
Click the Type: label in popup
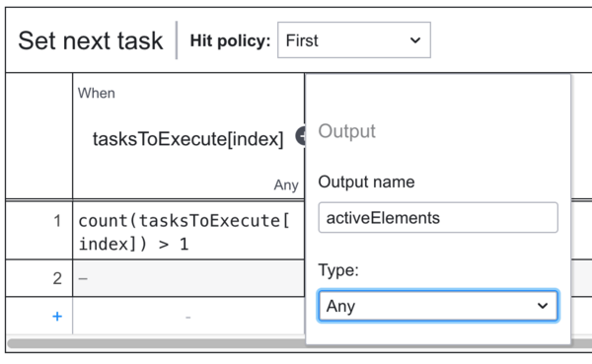pyautogui.click(x=338, y=270)
